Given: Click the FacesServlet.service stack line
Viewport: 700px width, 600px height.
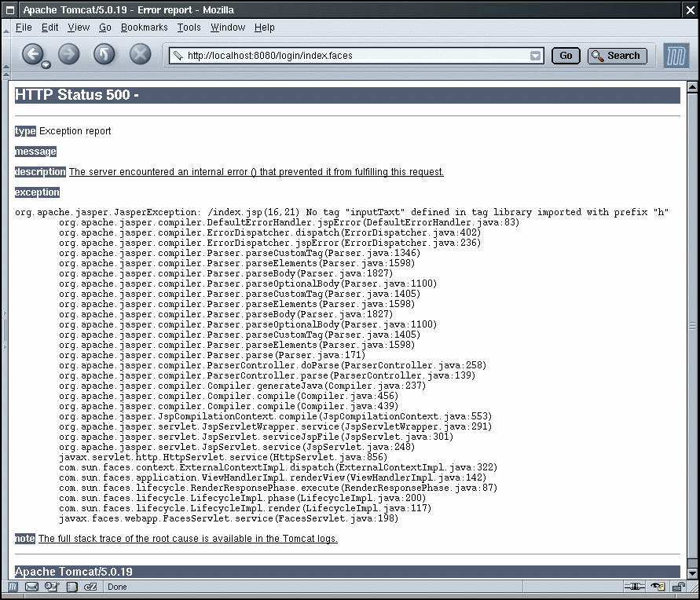Looking at the screenshot, I should tap(228, 518).
